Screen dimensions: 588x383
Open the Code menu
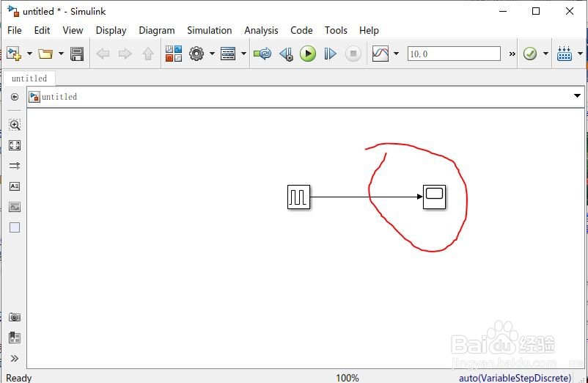click(301, 30)
